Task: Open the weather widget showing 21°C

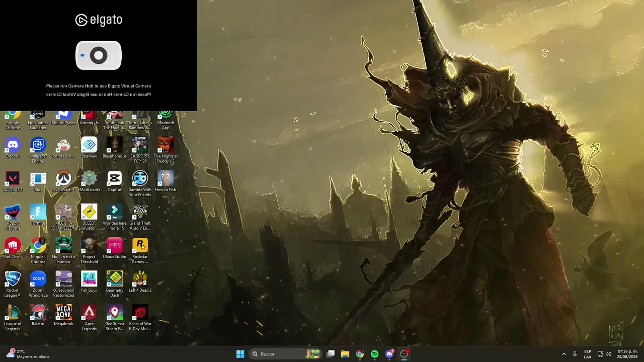Action: tap(28, 354)
